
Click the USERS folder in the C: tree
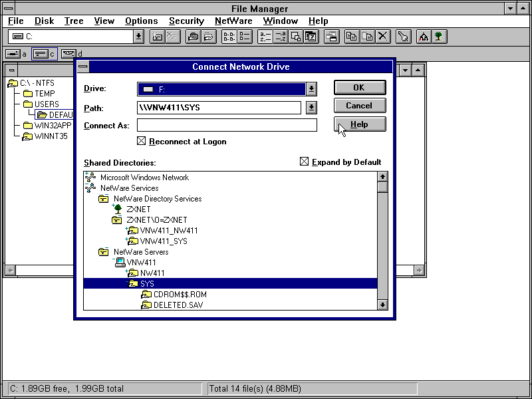(41, 104)
